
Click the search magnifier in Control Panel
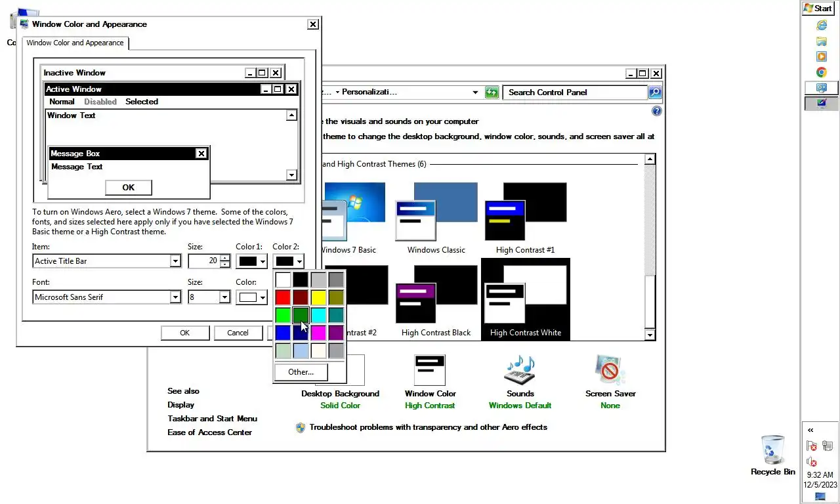click(x=655, y=93)
